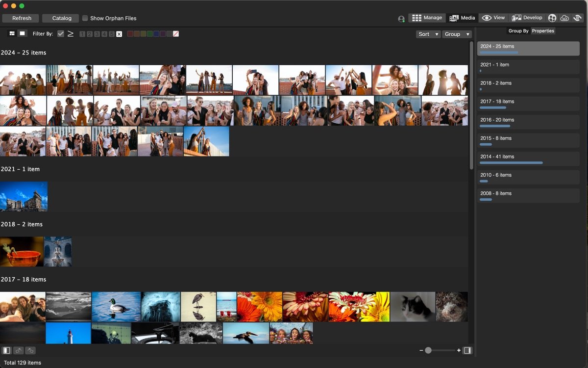
Task: Select the 2021 group in the sidebar
Action: click(x=528, y=67)
